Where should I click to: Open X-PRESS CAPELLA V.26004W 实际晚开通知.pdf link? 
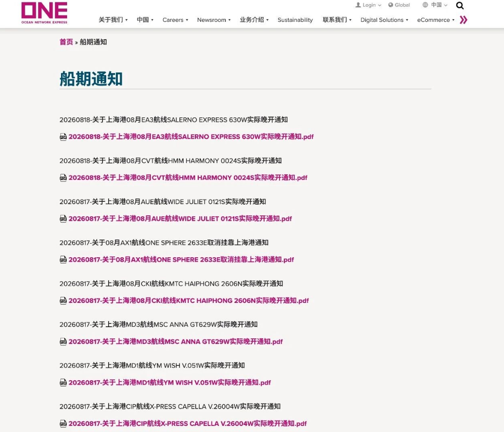[x=187, y=423]
